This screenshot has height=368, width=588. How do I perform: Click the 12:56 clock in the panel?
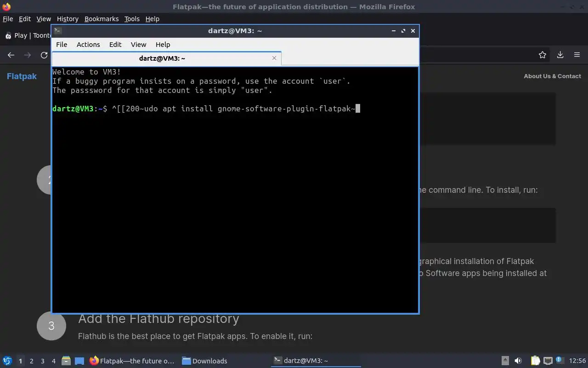pos(577,361)
